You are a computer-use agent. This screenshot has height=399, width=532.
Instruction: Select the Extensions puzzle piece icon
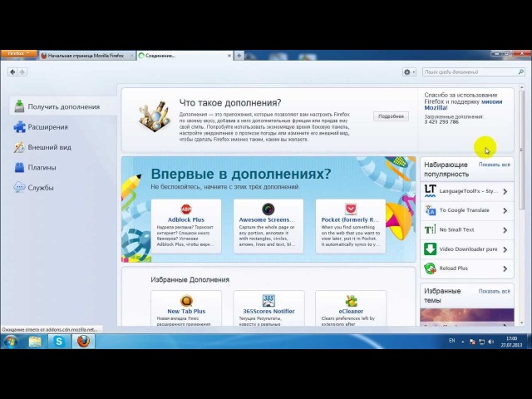click(x=19, y=127)
